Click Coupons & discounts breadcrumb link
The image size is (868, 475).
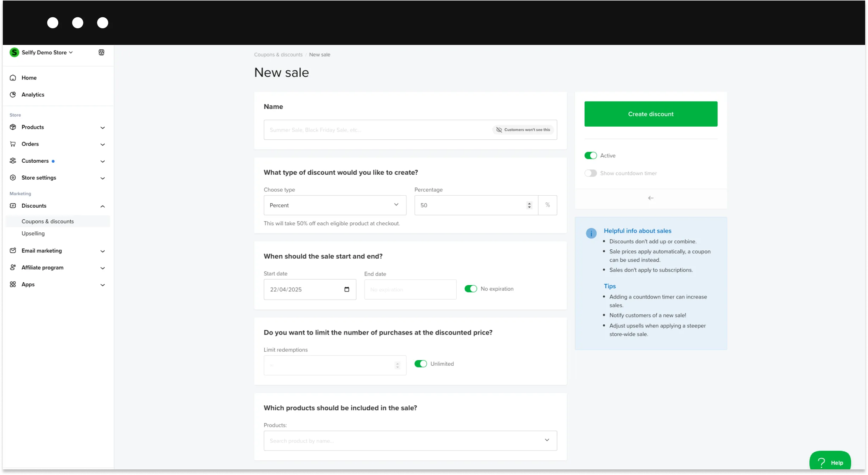278,54
